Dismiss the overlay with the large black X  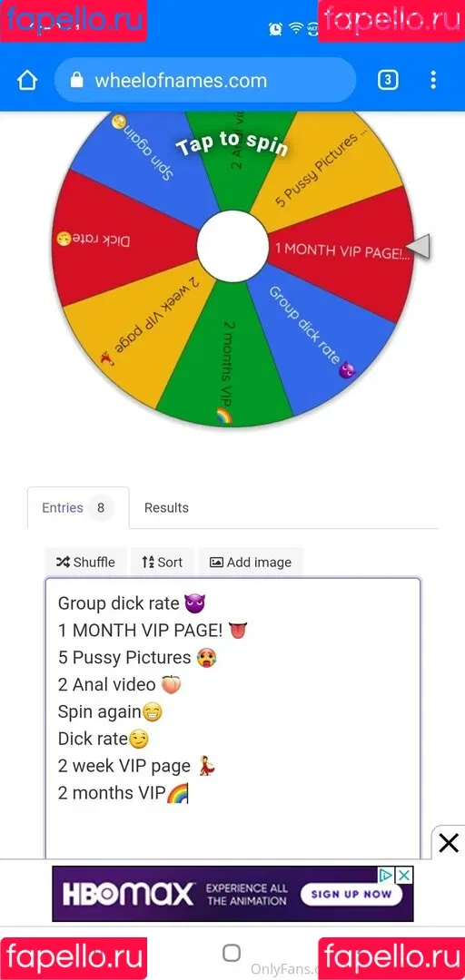pos(448,843)
